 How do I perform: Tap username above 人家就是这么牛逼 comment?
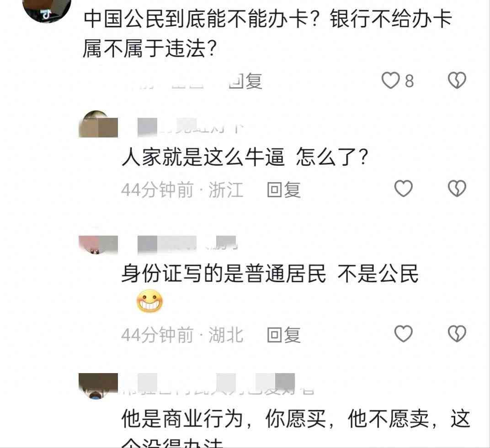pos(190,127)
